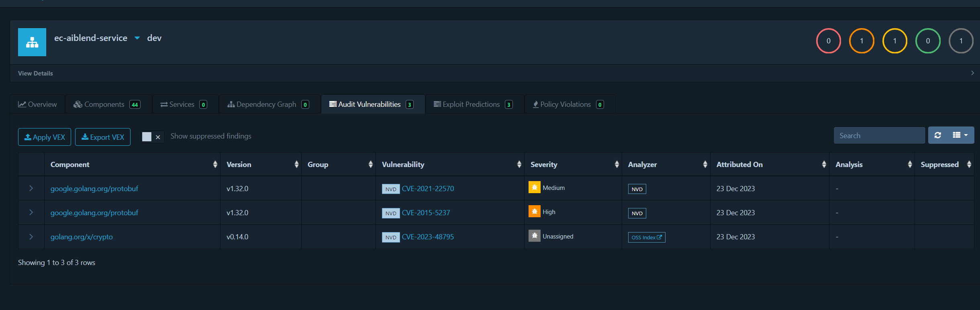Switch to the Components tab

[x=108, y=104]
